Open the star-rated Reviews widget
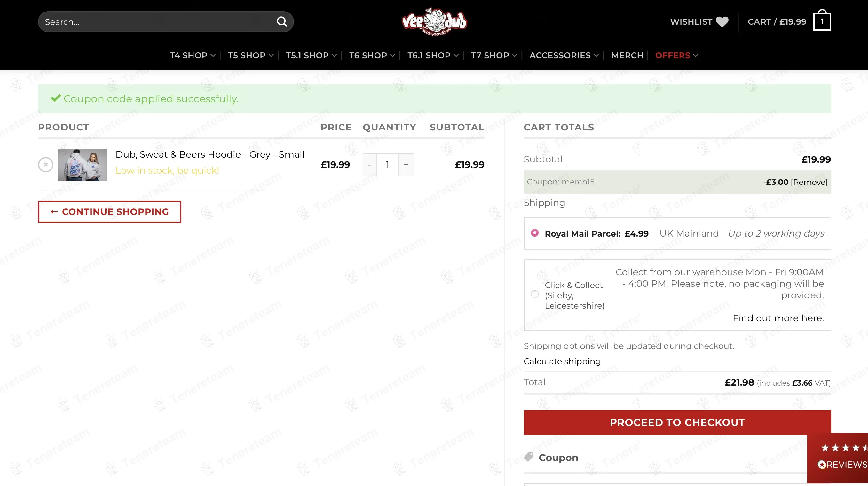Screen dimensions: 868x486 tap(838, 458)
